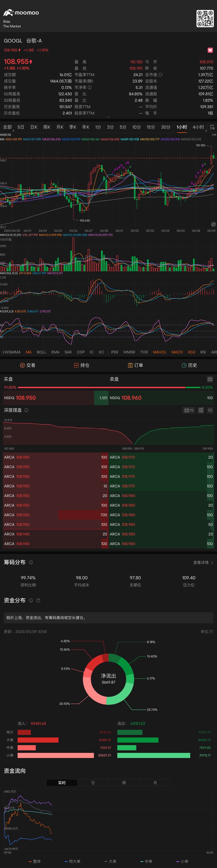The width and height of the screenshot is (217, 868).
Task: Switch to 5日 chart tab
Action: 21,127
